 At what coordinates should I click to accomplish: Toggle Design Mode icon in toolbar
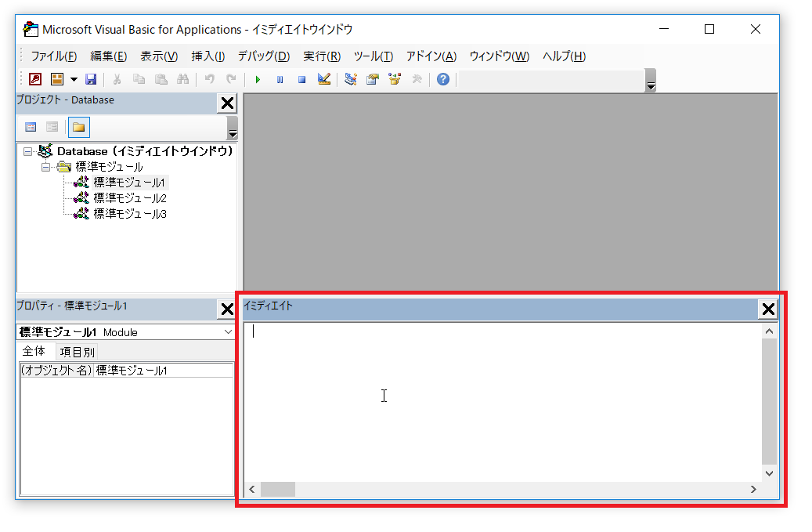(324, 79)
